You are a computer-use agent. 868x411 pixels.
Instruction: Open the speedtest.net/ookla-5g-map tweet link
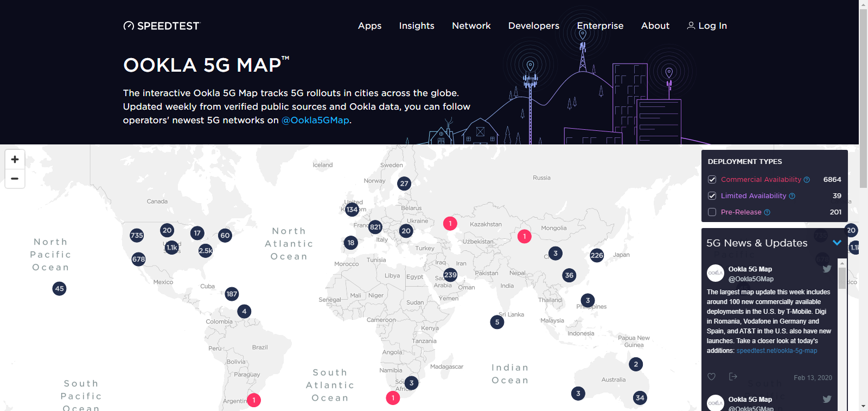(x=777, y=351)
